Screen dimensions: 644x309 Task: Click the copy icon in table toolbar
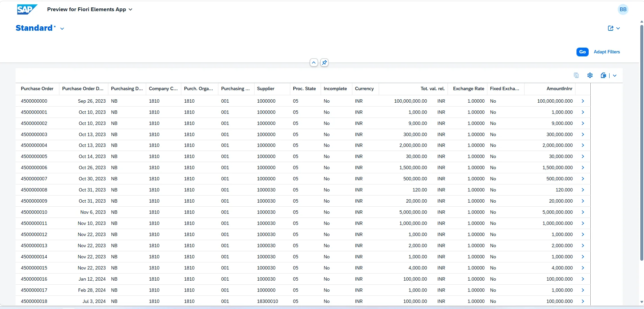click(576, 75)
